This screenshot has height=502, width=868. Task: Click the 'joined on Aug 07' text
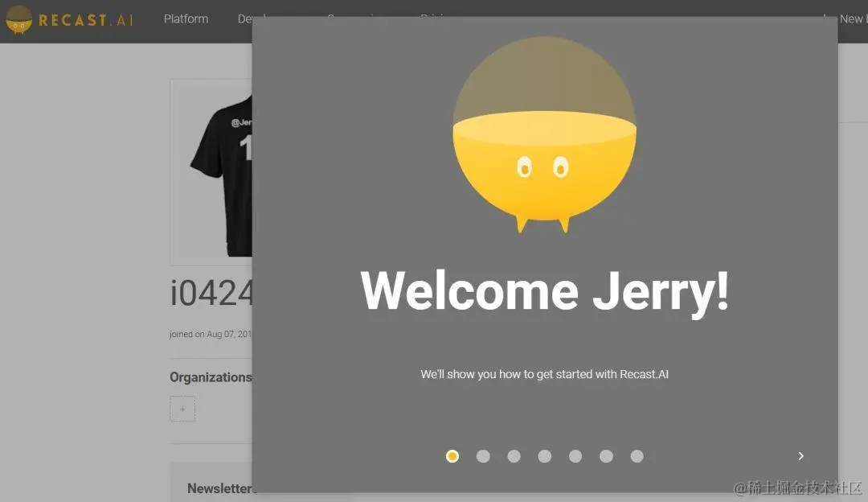tap(211, 334)
